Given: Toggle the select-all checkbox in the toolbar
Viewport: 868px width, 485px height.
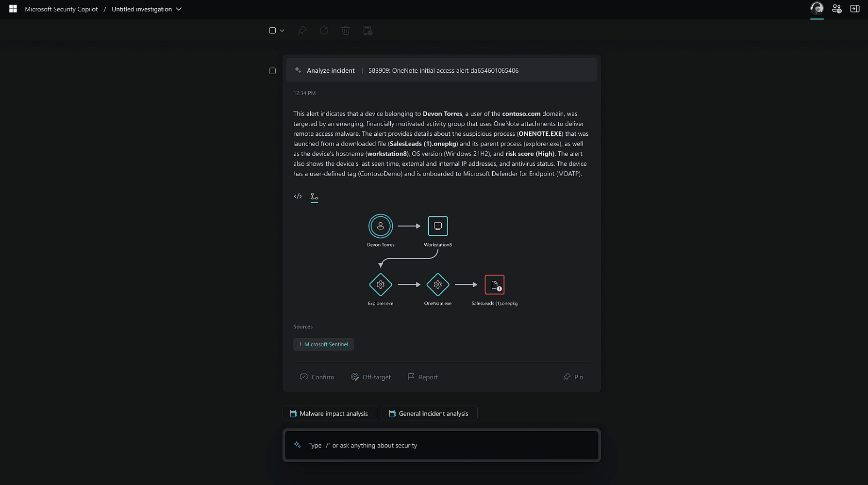Looking at the screenshot, I should click(272, 30).
